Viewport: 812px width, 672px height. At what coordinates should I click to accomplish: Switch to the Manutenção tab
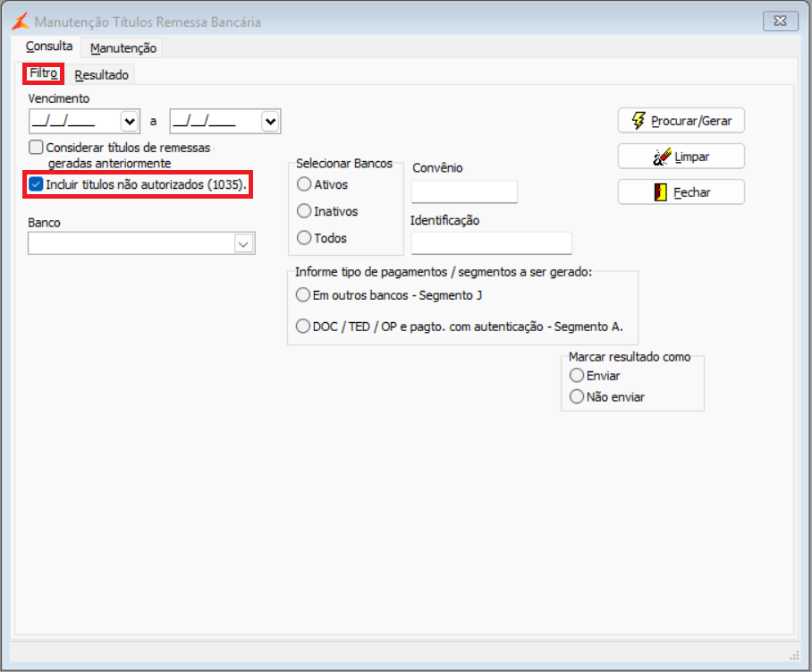click(x=123, y=48)
